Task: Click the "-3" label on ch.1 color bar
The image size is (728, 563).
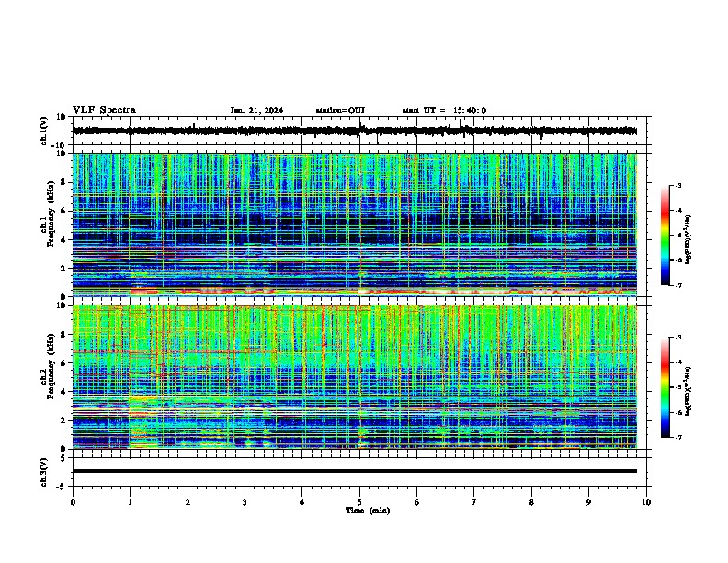Action: point(678,186)
